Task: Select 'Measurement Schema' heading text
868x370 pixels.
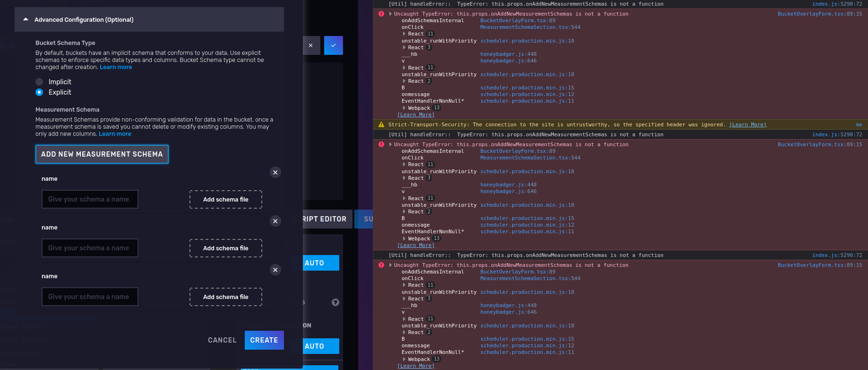Action: tap(68, 109)
